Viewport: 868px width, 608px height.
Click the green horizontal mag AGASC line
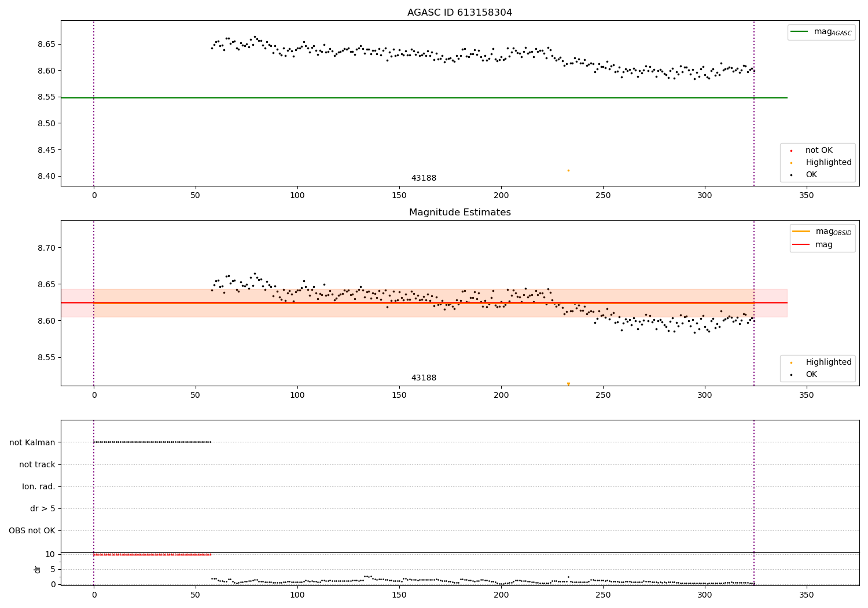coord(424,98)
